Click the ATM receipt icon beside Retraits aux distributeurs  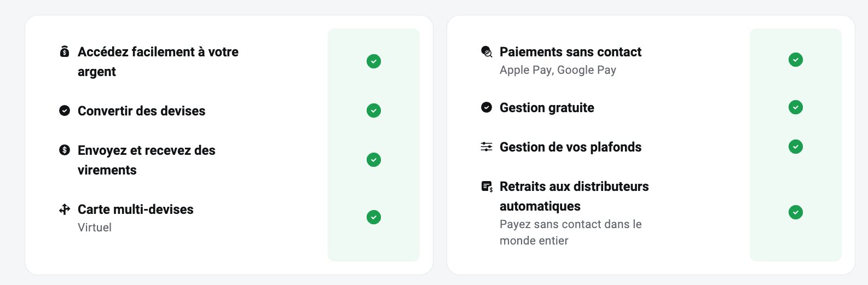pyautogui.click(x=487, y=187)
